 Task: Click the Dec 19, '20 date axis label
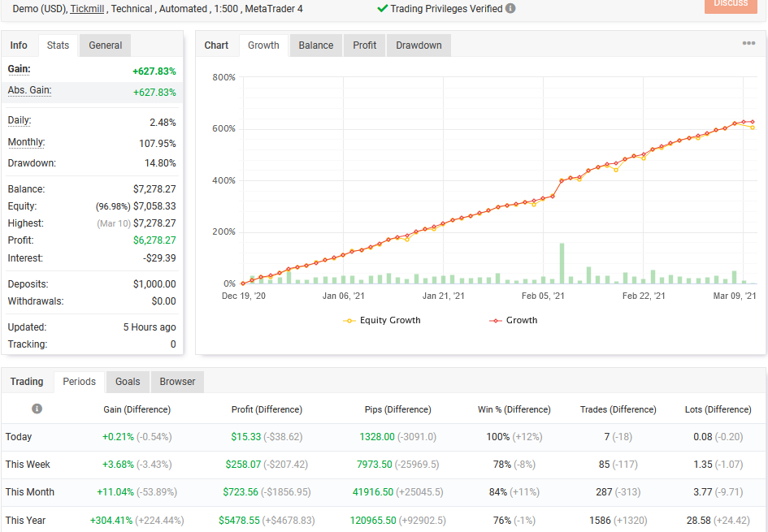pyautogui.click(x=244, y=296)
